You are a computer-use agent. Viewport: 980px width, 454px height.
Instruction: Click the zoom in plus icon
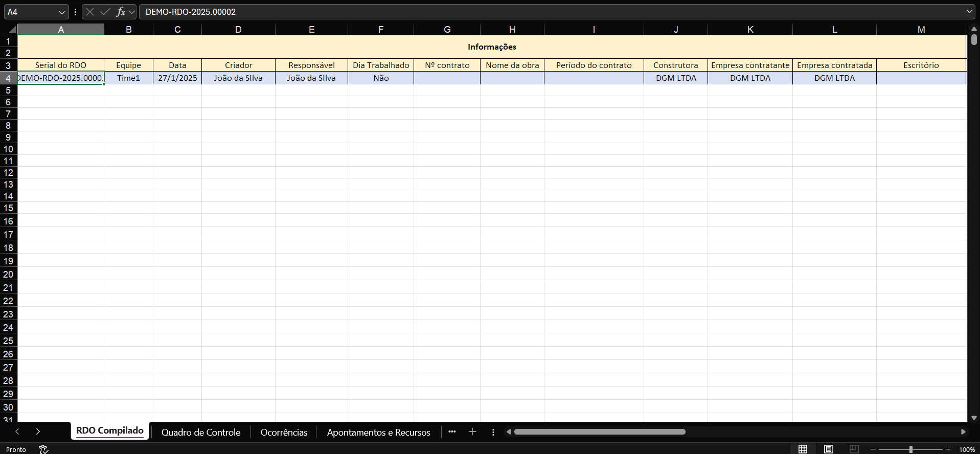click(948, 449)
